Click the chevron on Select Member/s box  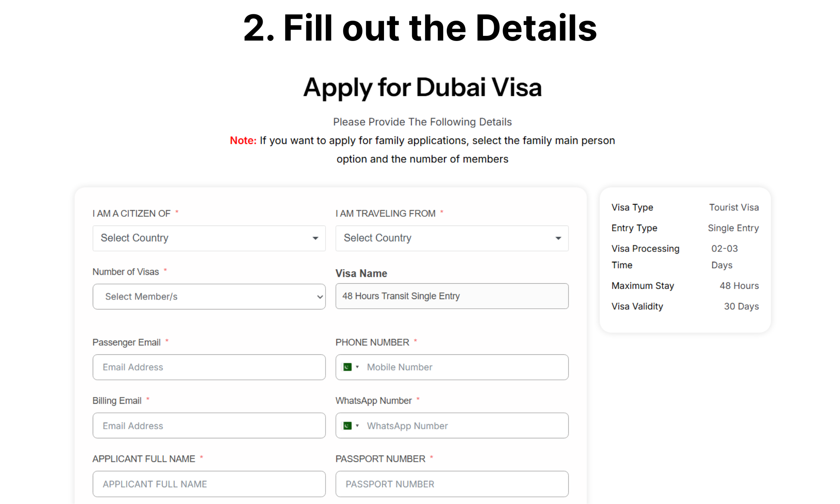click(320, 297)
